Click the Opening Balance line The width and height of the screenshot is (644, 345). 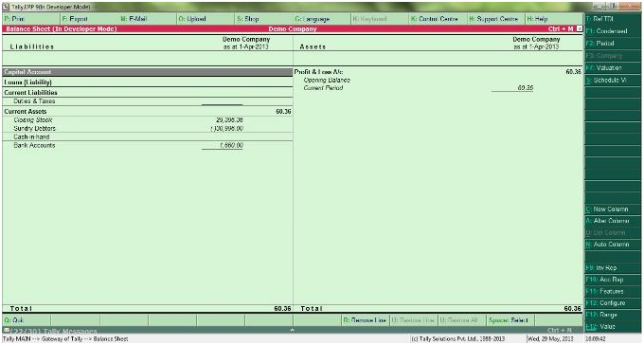pos(327,81)
